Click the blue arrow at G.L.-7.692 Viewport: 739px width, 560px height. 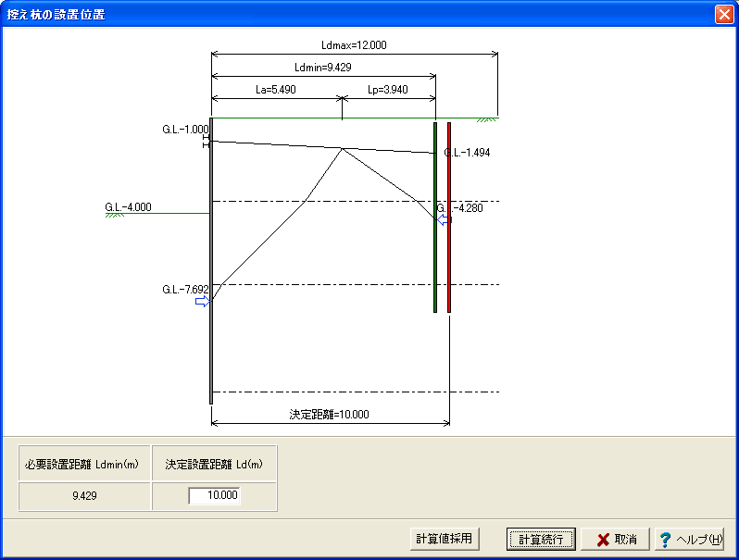202,302
